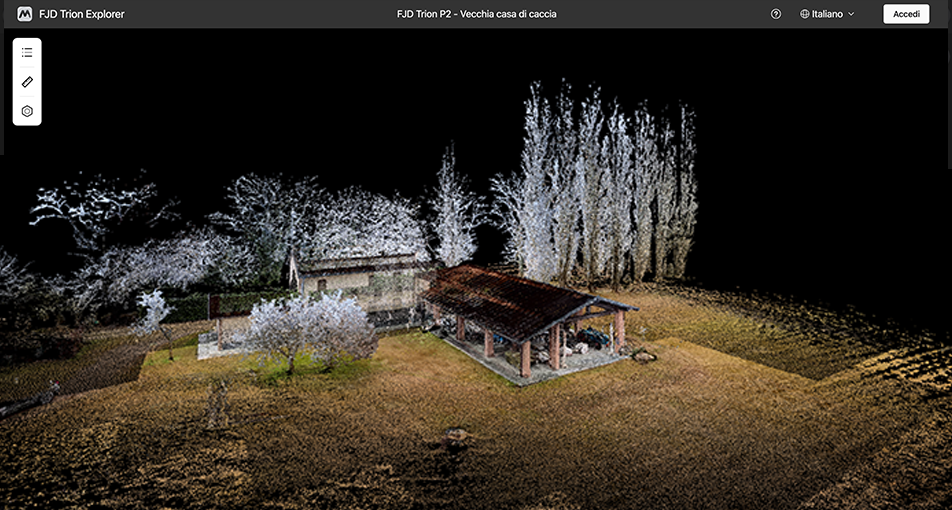Click the FJD Trion Explorer title text
This screenshot has height=510, width=952.
click(x=81, y=14)
